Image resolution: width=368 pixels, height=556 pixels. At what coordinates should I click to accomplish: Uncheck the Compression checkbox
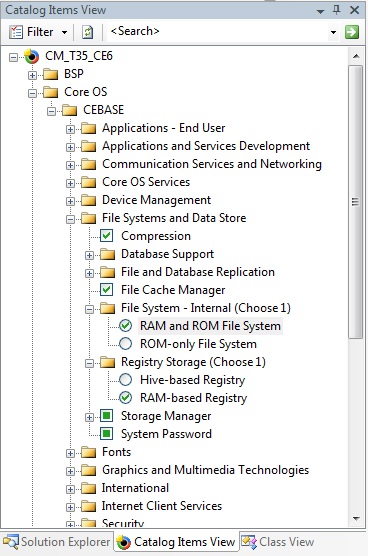coord(106,235)
